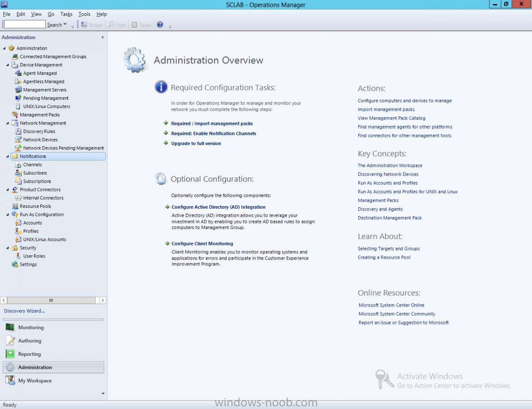Viewport: 532px width, 409px height.
Task: Collapse the Security tree node
Action: coord(8,248)
